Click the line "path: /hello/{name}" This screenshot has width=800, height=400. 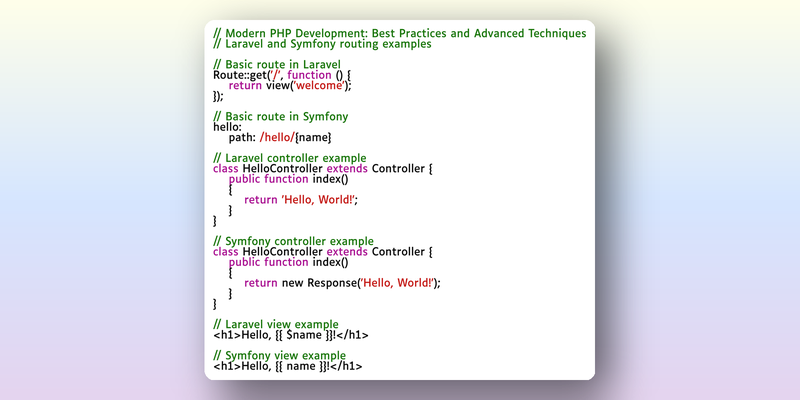click(280, 138)
